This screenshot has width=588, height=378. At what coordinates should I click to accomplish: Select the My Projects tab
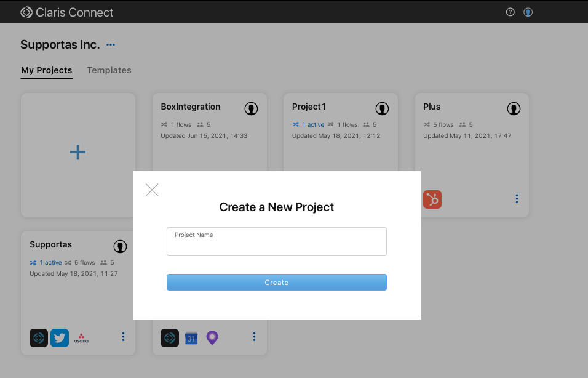[x=47, y=70]
